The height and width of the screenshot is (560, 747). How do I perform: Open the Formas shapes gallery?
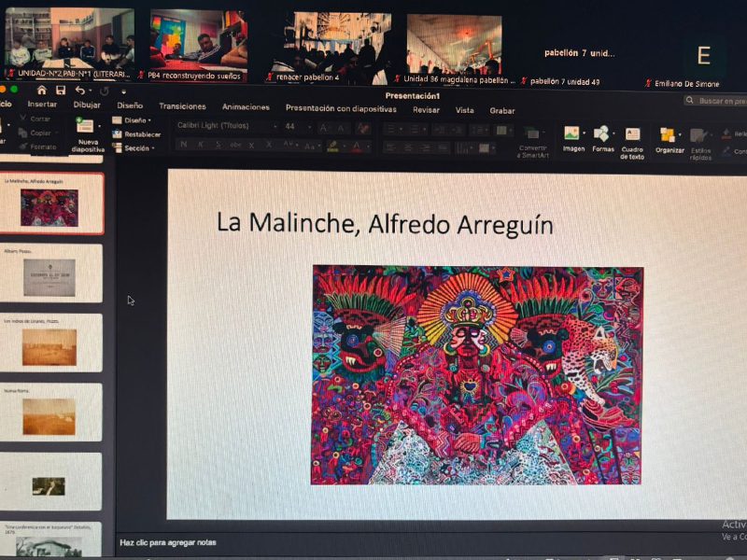tap(602, 138)
